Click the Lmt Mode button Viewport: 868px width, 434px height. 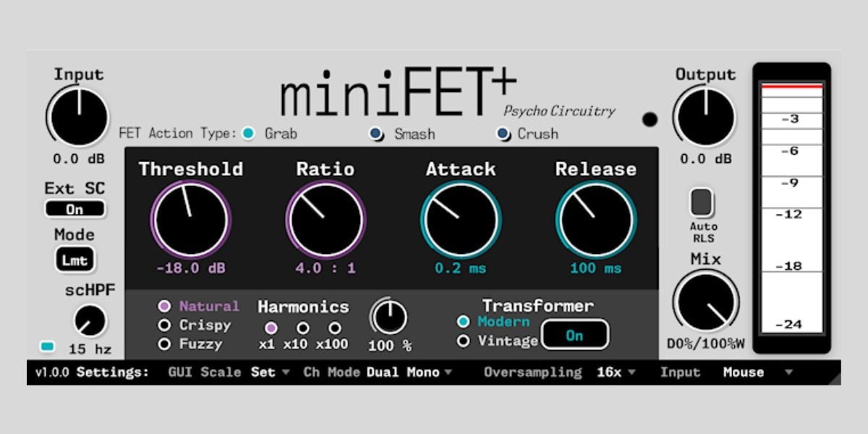pyautogui.click(x=75, y=260)
